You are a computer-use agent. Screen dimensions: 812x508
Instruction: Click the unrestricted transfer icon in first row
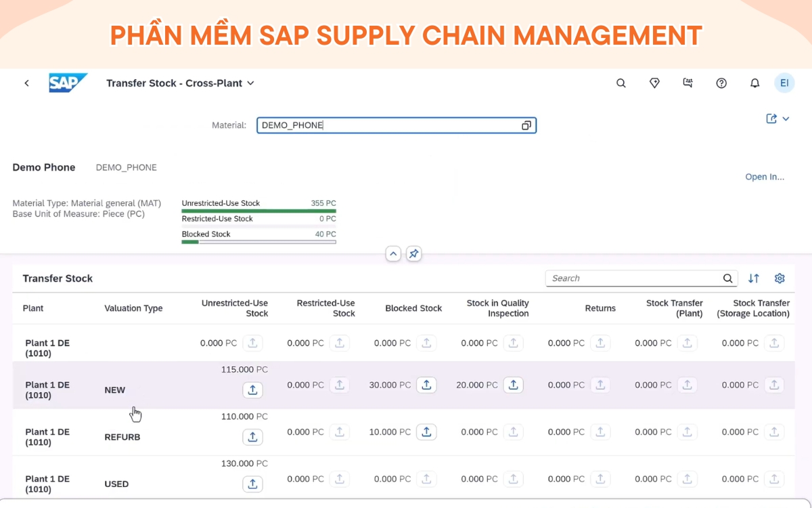point(252,343)
